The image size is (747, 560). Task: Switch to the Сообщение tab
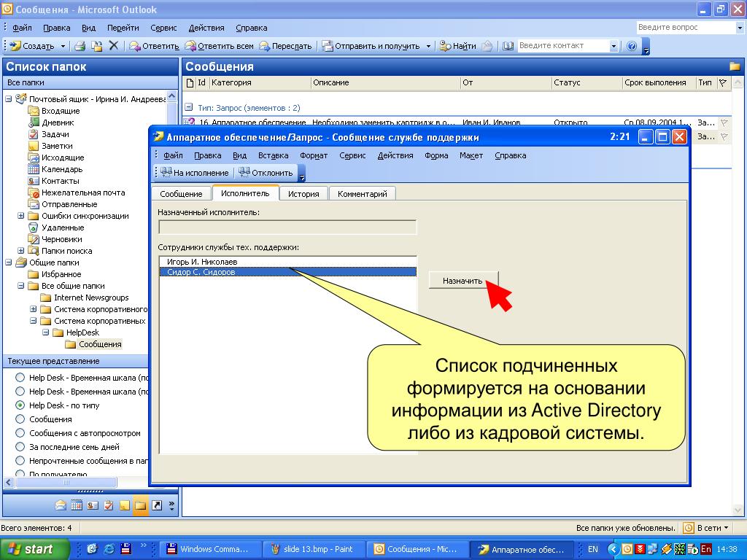pyautogui.click(x=181, y=194)
